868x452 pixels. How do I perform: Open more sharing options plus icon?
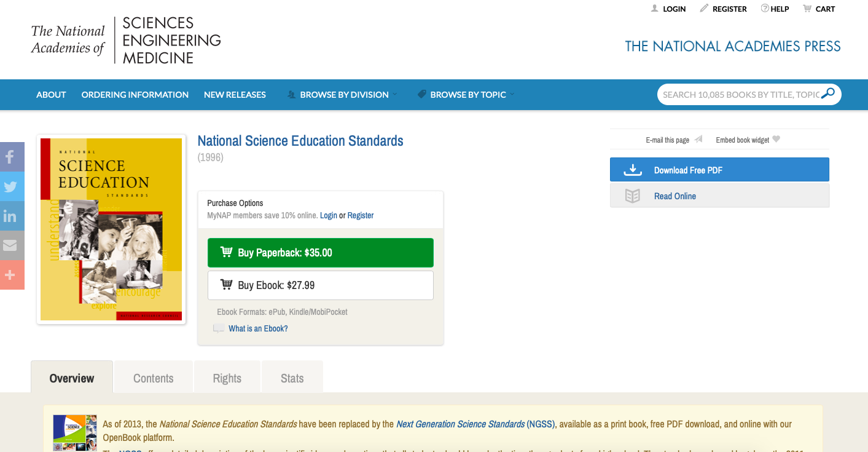click(x=10, y=275)
